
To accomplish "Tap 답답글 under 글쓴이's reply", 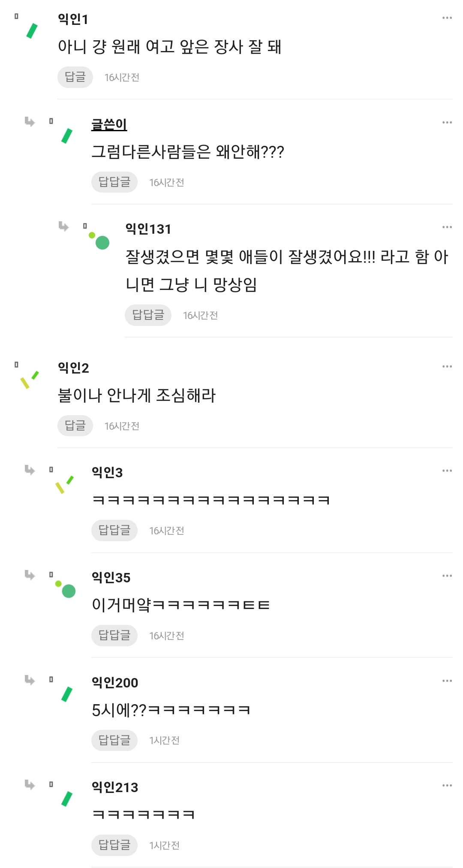I will tap(114, 182).
